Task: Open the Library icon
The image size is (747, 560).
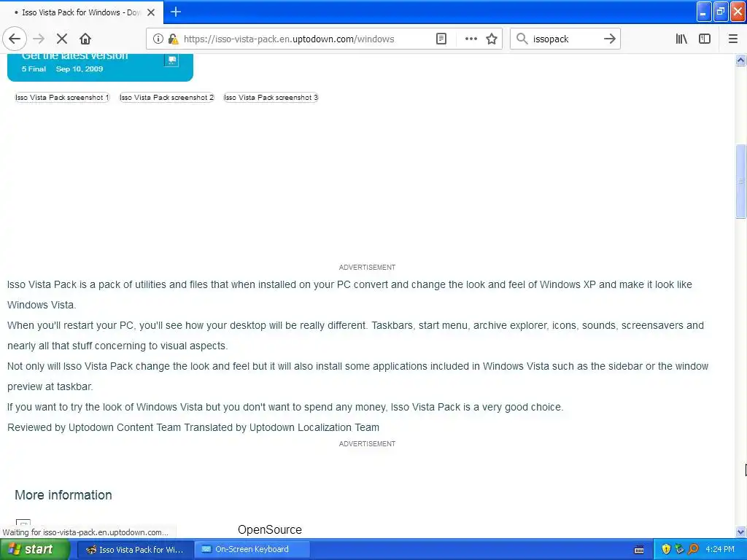Action: click(681, 39)
